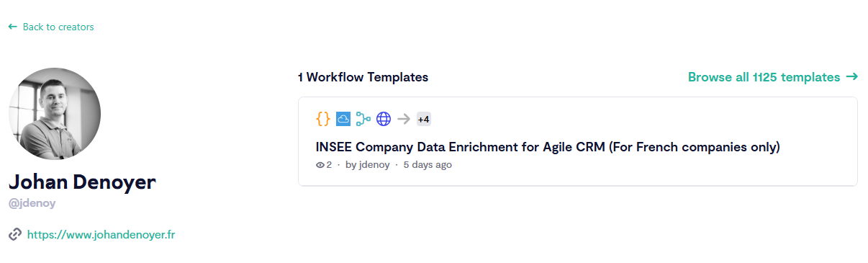Open INSEE Company Data Enrichment template title
868x263 pixels.
point(548,147)
